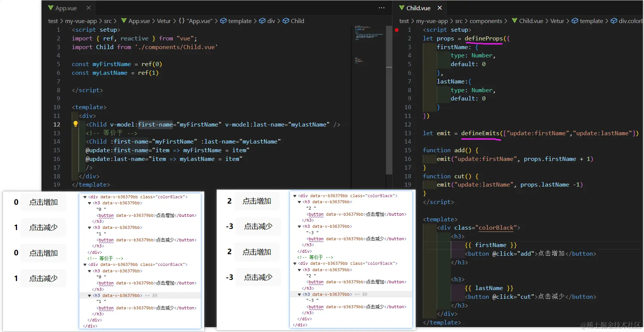Click "const myLastName" in App.vue
This screenshot has height=332, width=644.
coord(100,73)
